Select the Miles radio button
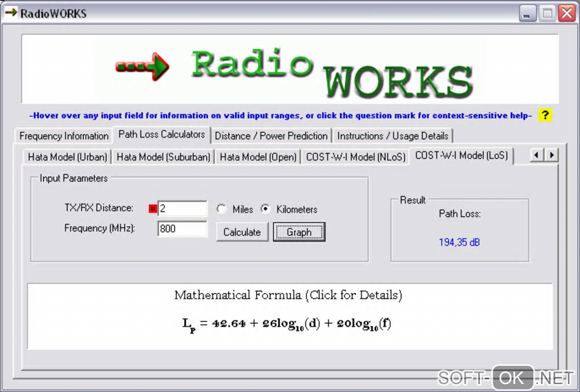The width and height of the screenshot is (580, 392). pyautogui.click(x=222, y=208)
